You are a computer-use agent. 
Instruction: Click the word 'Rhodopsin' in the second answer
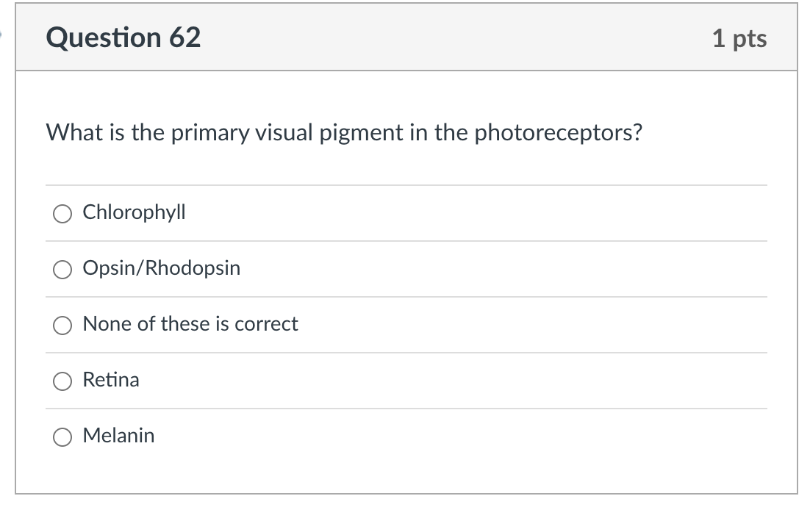point(193,268)
